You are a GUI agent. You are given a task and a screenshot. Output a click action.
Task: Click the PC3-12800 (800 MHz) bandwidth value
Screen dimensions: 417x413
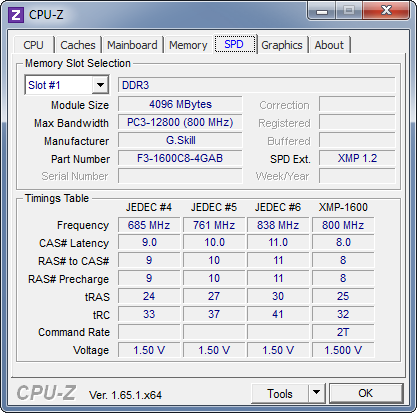click(x=180, y=122)
